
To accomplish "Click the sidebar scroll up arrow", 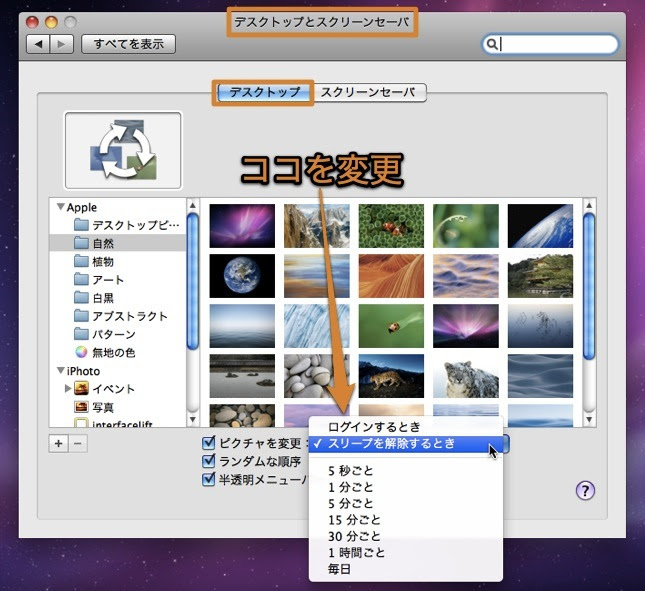I will click(x=193, y=205).
